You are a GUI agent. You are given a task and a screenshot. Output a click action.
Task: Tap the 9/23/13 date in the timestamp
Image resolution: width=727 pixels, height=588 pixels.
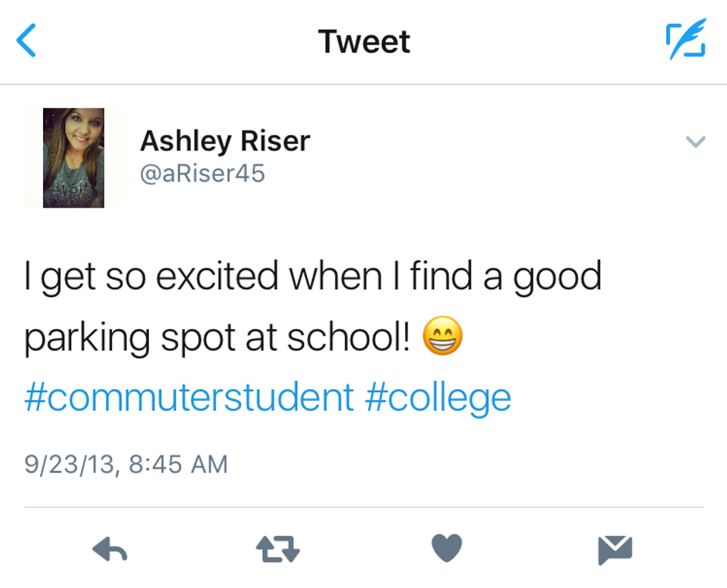(70, 464)
